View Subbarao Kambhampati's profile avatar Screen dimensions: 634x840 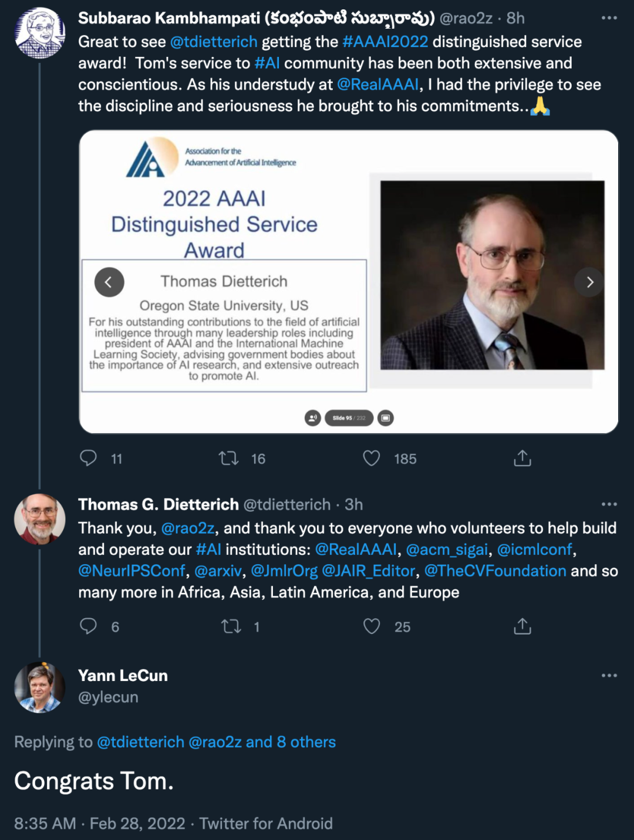click(x=40, y=33)
